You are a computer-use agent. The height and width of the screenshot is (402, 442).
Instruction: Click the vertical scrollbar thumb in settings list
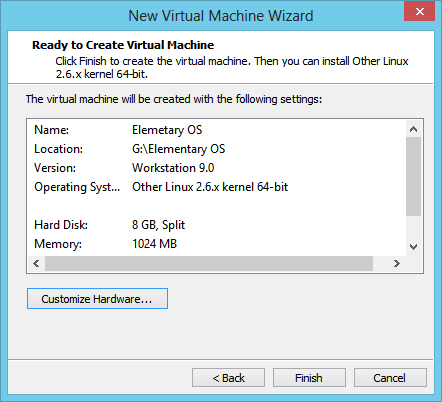[414, 177]
